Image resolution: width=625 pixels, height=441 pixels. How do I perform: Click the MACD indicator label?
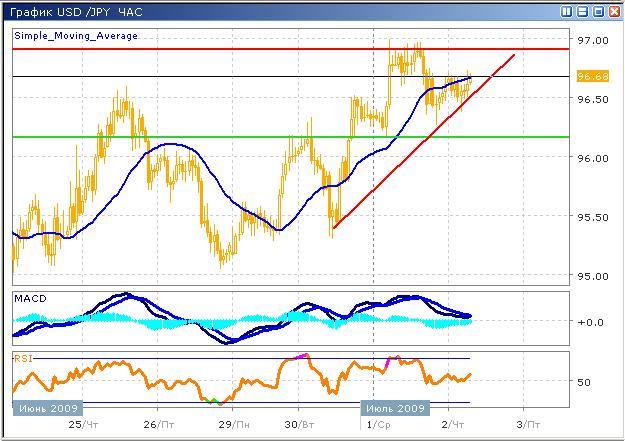(x=28, y=298)
